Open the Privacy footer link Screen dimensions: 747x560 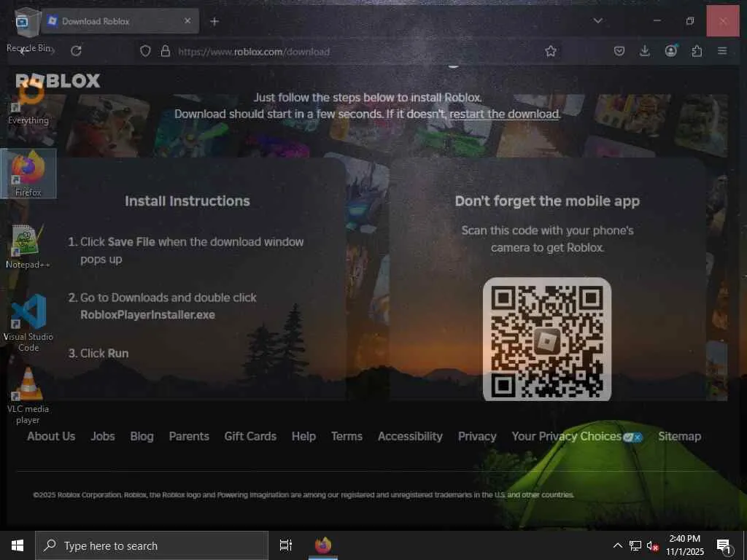point(477,436)
